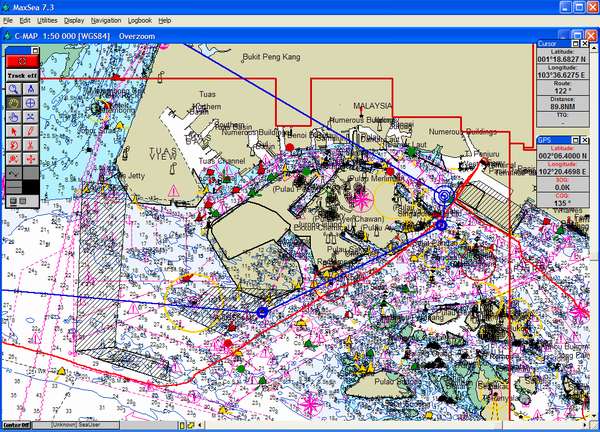Screen dimensions: 600x432
Task: Select the crosshair center-on tool
Action: point(31,103)
